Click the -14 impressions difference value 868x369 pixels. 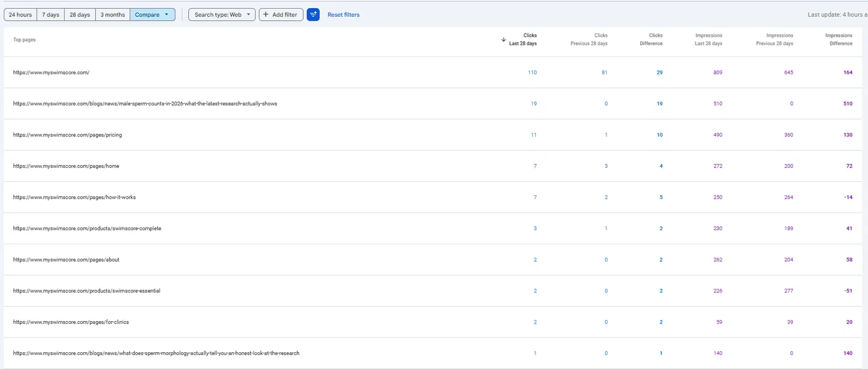(848, 197)
